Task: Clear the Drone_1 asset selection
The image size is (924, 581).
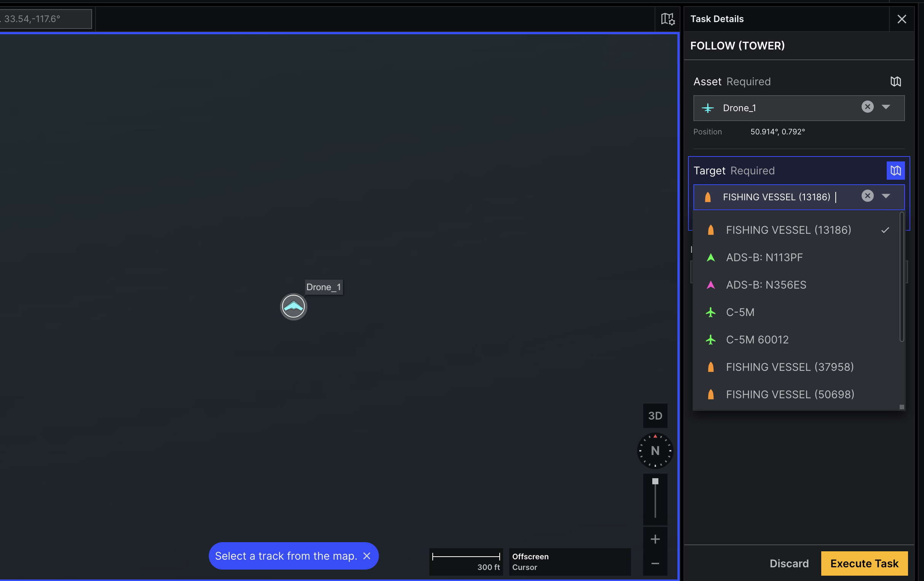Action: click(x=868, y=107)
